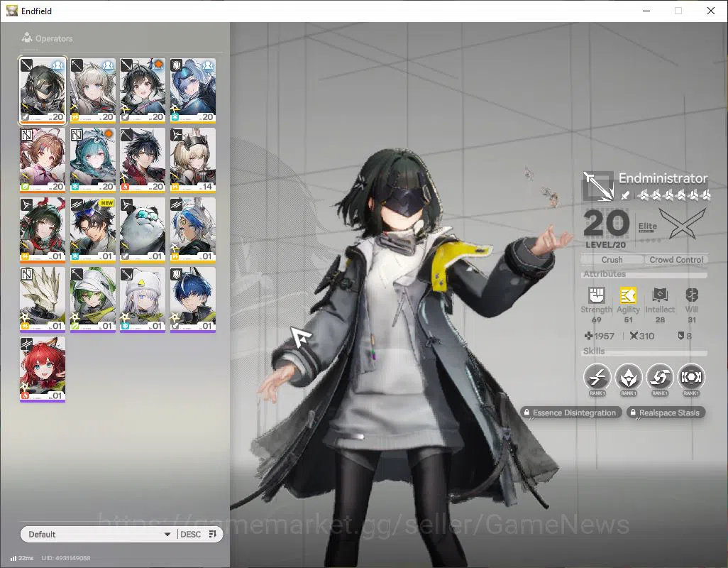Select the cream-haired operator card in first row

(x=93, y=91)
